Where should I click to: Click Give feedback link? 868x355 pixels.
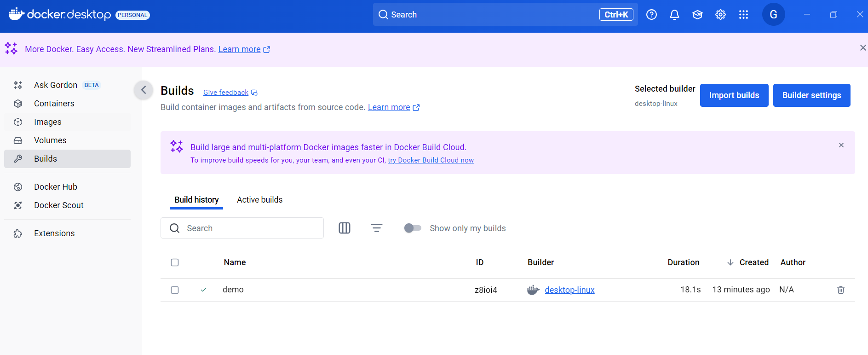pyautogui.click(x=230, y=93)
